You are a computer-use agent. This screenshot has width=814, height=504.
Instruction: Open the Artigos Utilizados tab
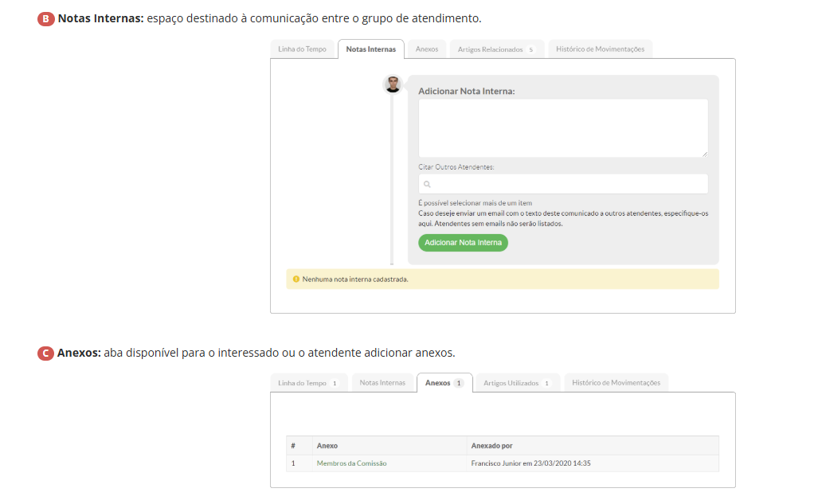tap(511, 383)
